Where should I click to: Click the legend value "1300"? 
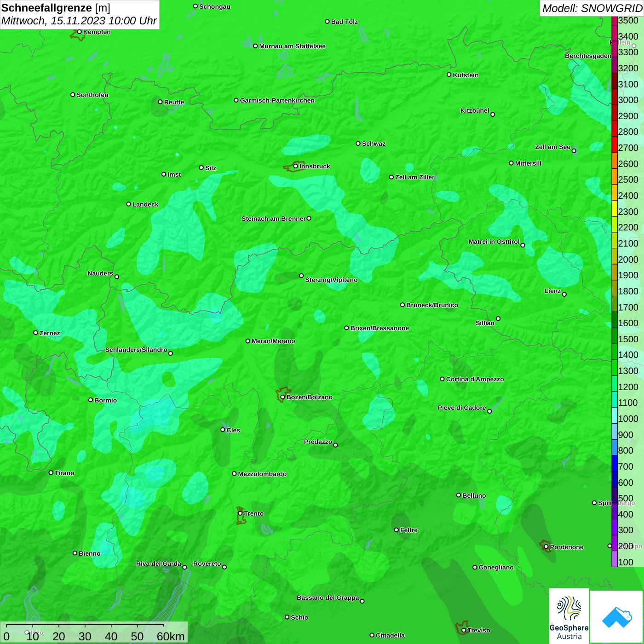628,371
